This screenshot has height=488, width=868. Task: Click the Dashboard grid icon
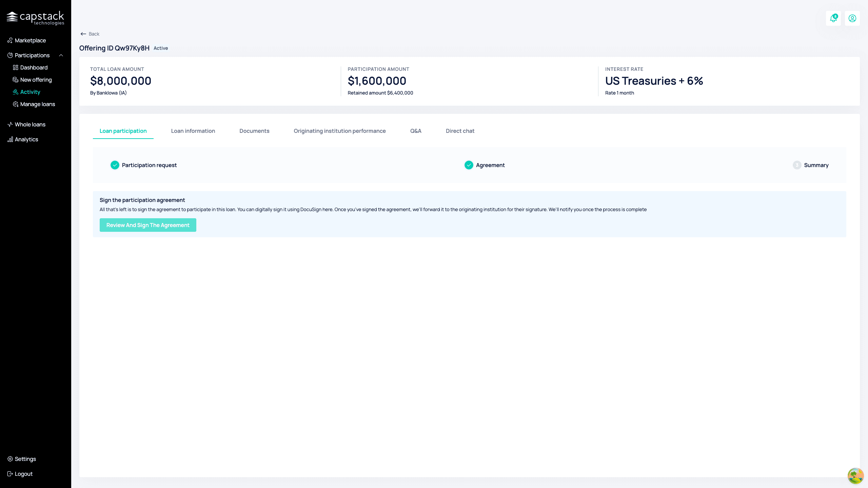[16, 67]
